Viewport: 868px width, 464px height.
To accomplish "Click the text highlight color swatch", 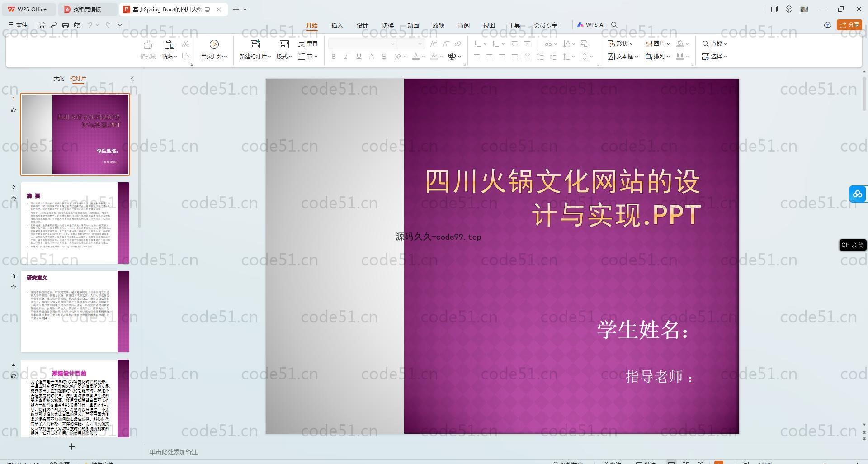I will click(434, 57).
